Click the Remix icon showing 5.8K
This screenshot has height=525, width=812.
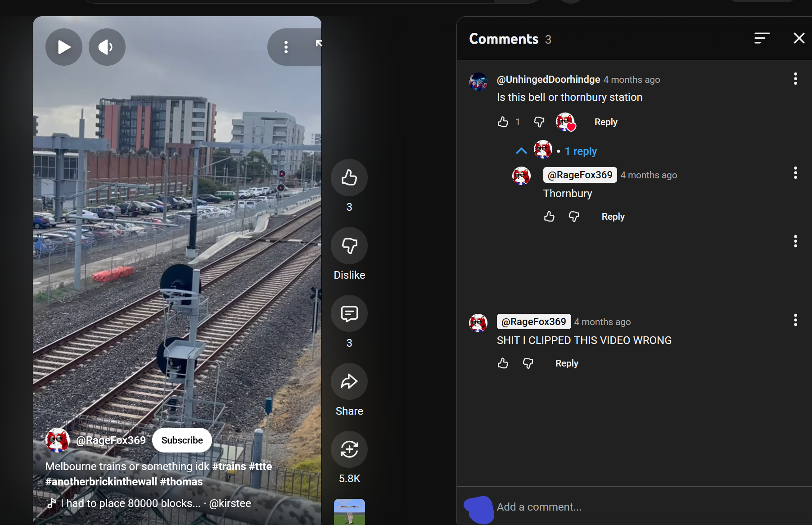(349, 449)
